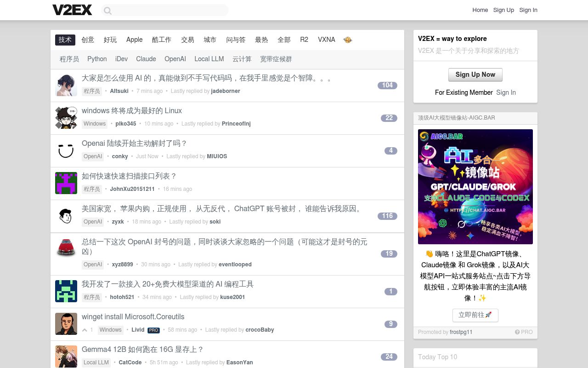This screenshot has height=368, width=588.
Task: Click the PRO badge beside Livid
Action: point(153,330)
